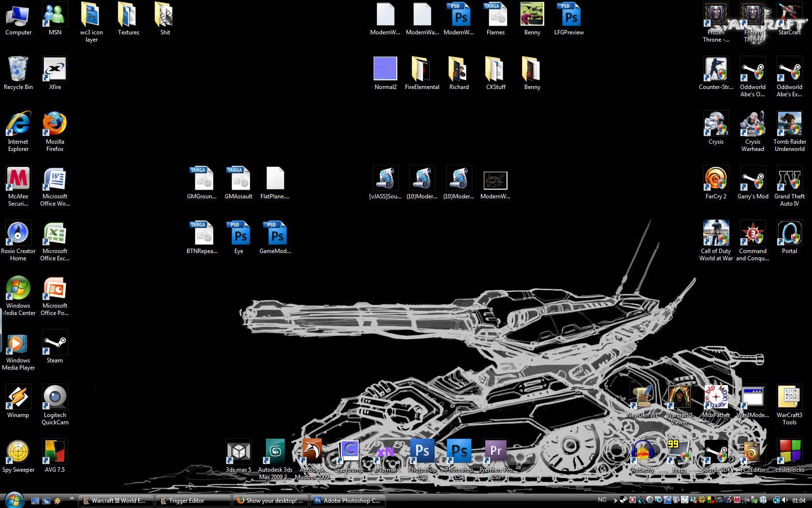Open Flames TARGA file
The width and height of the screenshot is (812, 508).
(x=496, y=19)
